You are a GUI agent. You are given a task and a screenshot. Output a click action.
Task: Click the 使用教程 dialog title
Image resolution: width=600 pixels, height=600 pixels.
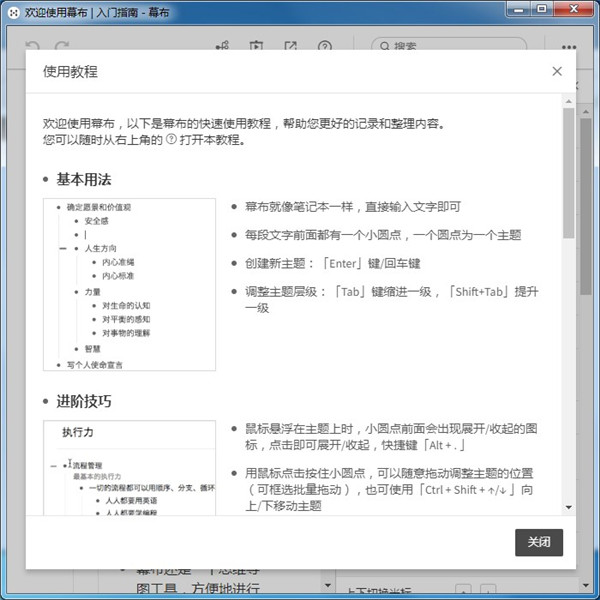[70, 72]
